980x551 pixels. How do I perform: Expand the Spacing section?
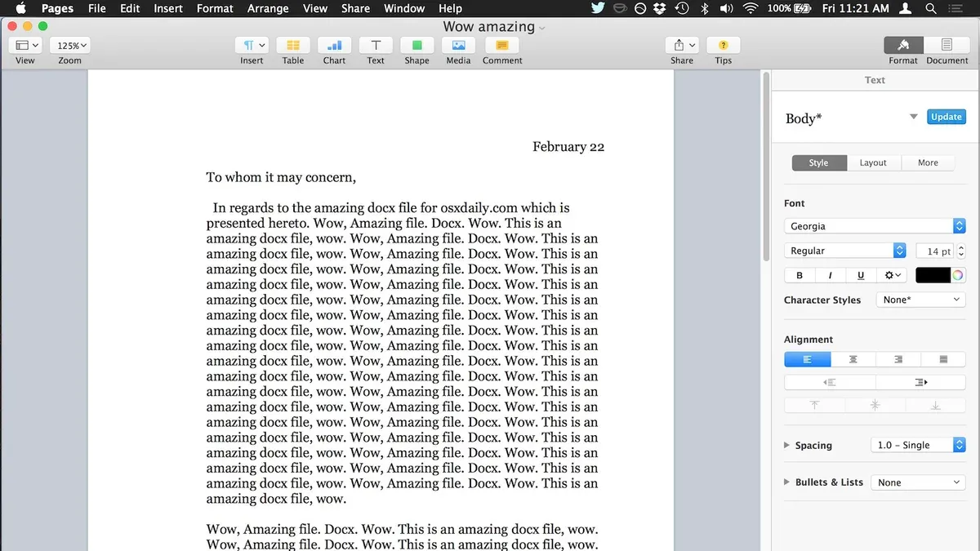click(x=786, y=445)
